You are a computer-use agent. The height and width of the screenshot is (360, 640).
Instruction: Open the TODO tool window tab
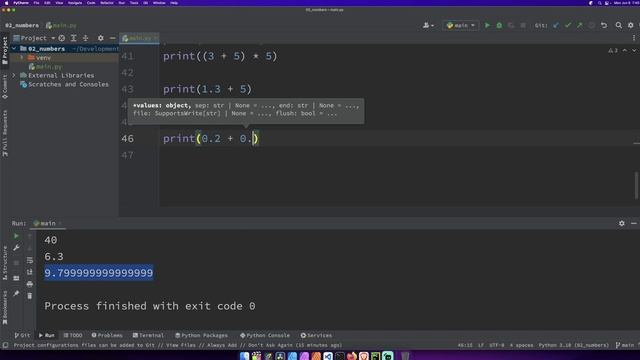coord(73,336)
